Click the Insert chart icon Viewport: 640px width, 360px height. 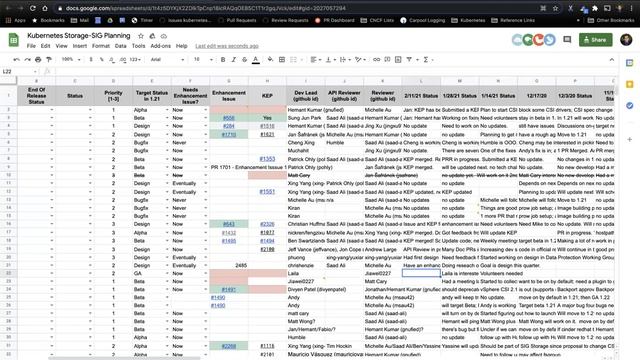point(398,60)
